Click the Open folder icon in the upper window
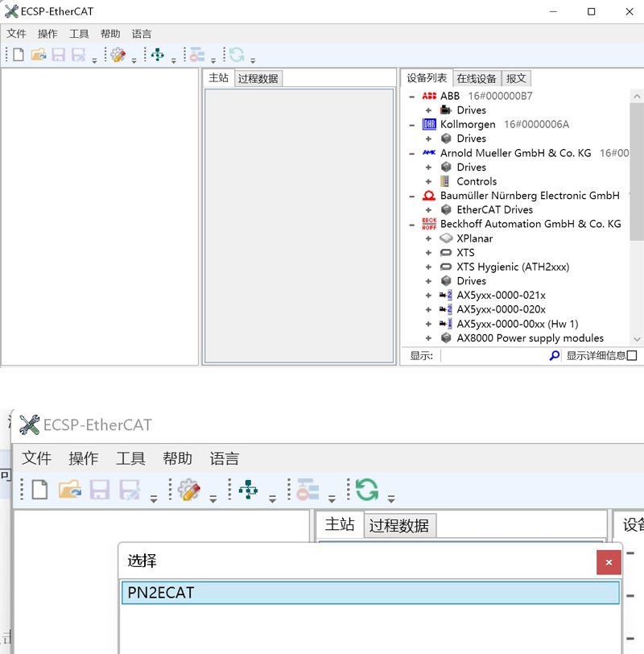This screenshot has height=654, width=644. click(38, 55)
